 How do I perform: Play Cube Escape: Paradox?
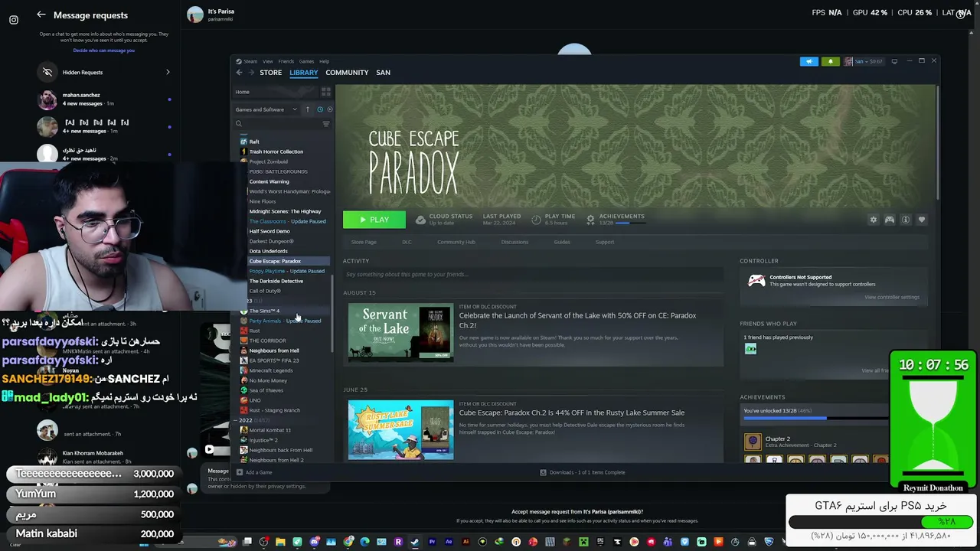click(374, 220)
